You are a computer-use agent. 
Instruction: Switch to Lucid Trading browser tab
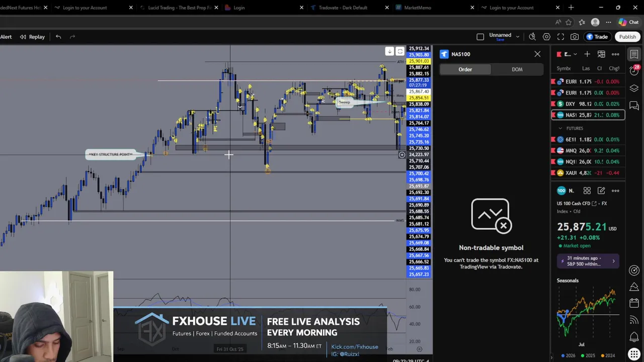180,8
